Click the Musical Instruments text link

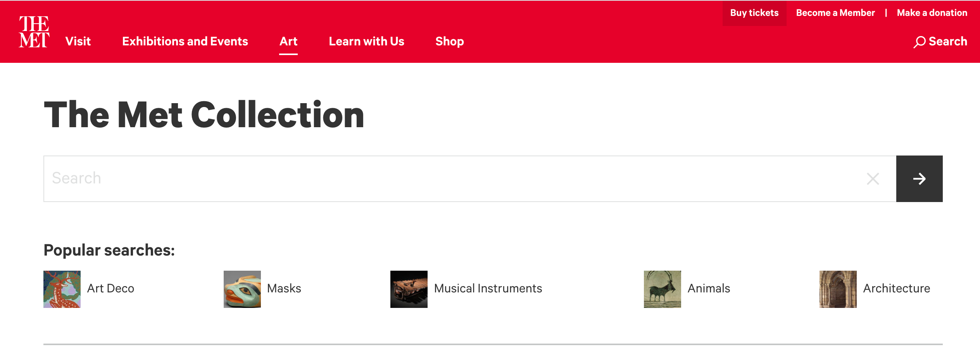pos(488,289)
